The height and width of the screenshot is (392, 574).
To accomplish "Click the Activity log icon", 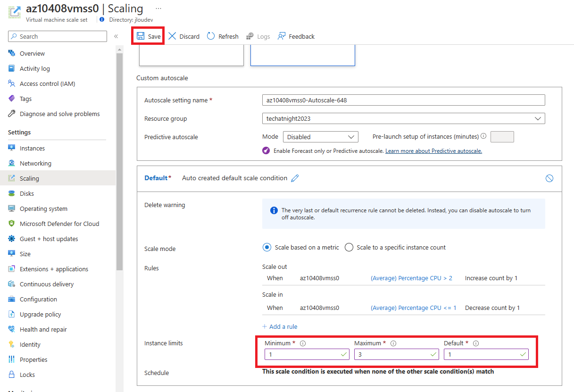I will pyautogui.click(x=12, y=68).
